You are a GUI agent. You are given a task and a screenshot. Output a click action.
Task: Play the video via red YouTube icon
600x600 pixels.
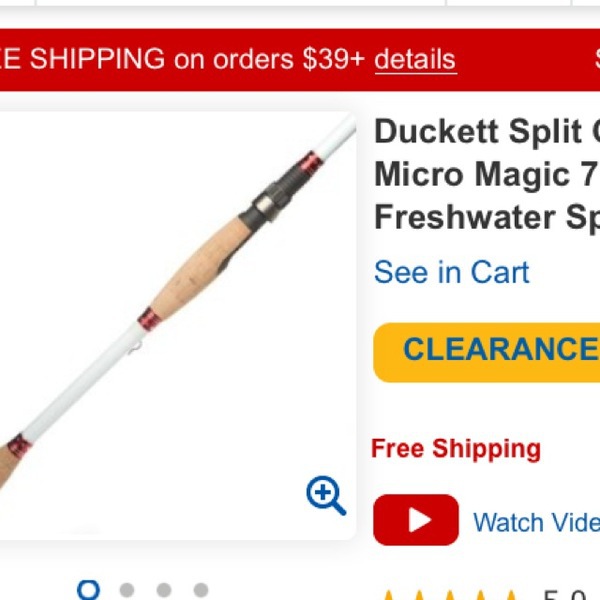pos(416,520)
